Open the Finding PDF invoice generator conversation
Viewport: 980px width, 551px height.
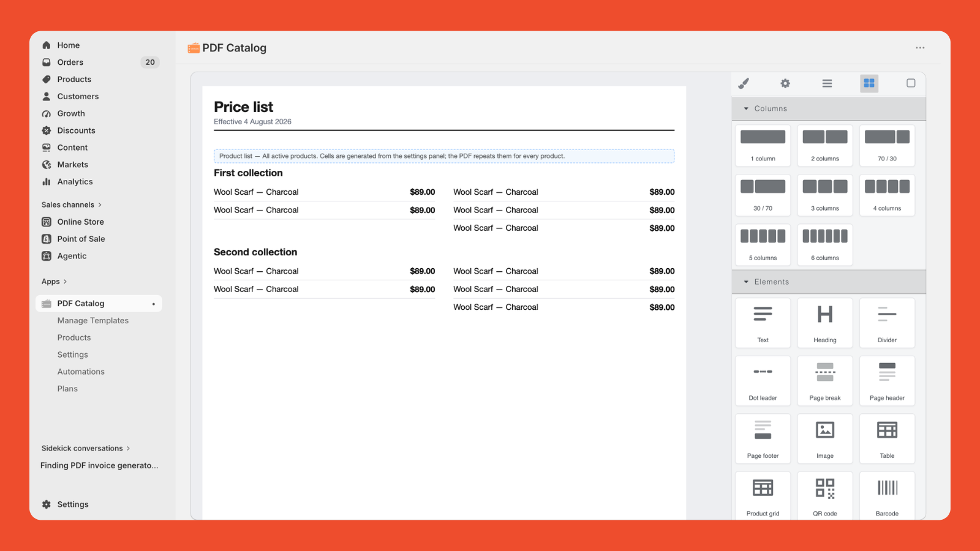click(99, 465)
